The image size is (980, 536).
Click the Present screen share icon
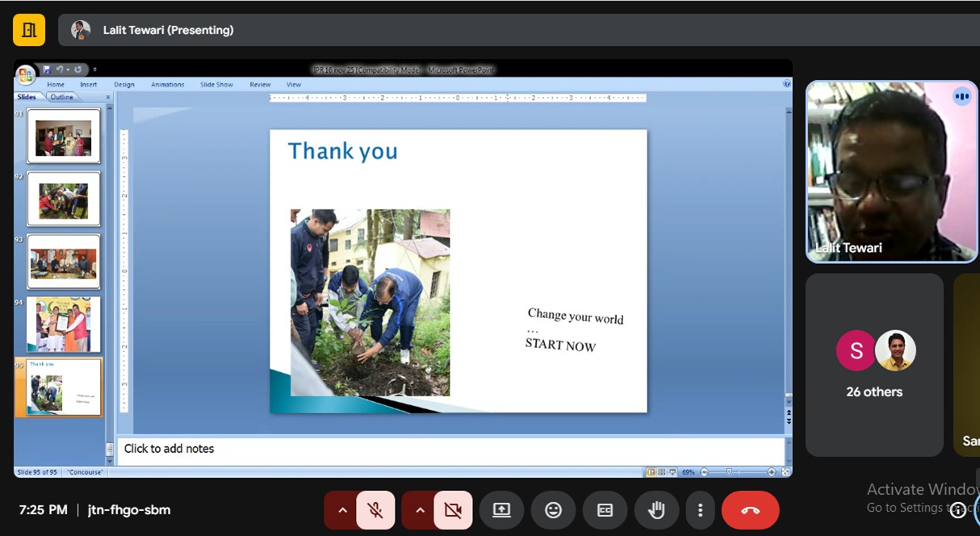[x=501, y=510]
